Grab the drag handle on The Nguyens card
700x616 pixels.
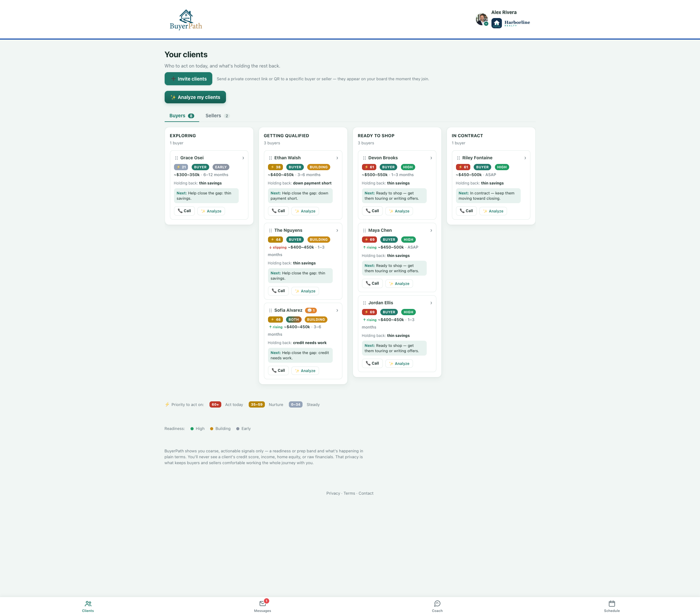pyautogui.click(x=270, y=231)
